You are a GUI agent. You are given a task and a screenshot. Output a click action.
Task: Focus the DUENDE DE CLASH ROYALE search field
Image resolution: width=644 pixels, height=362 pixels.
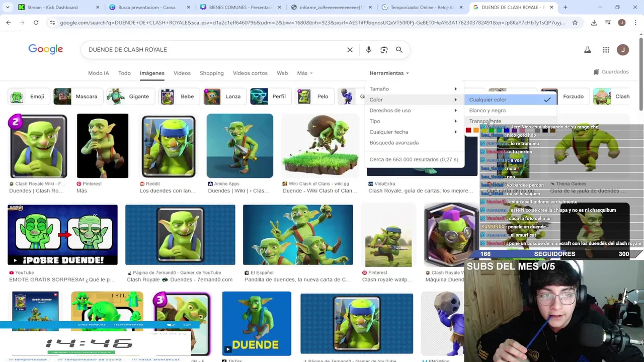tap(214, 50)
